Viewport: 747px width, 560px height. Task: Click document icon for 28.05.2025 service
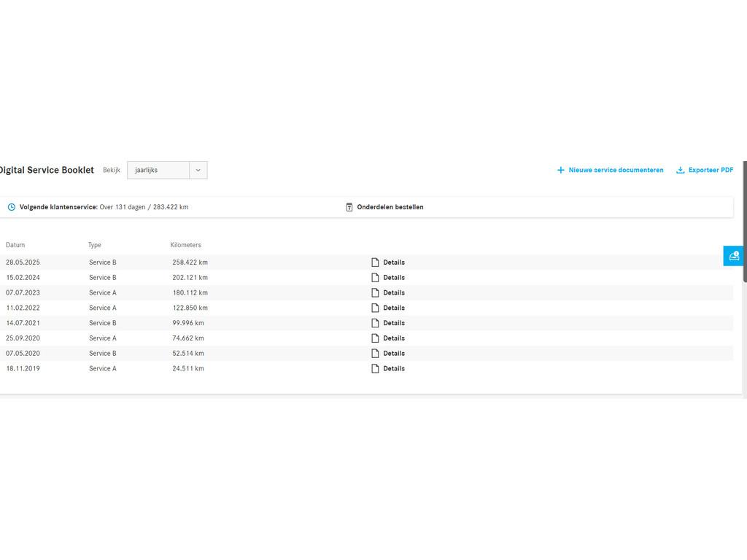376,262
